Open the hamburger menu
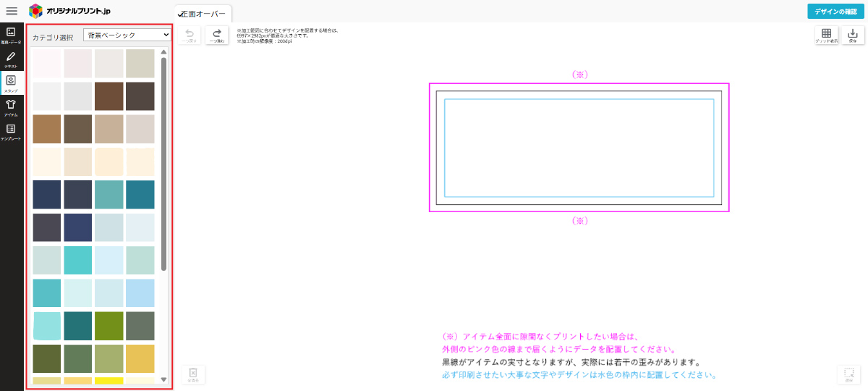Image resolution: width=868 pixels, height=391 pixels. click(x=12, y=11)
